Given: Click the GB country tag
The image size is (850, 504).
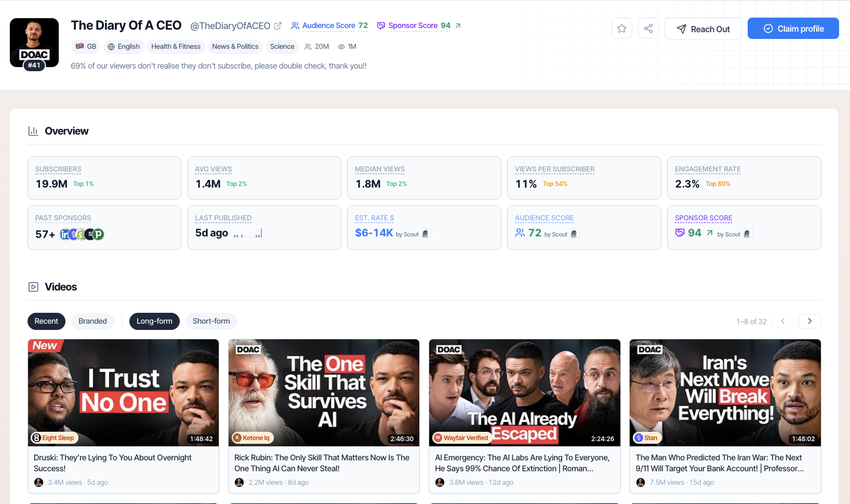Looking at the screenshot, I should coord(86,47).
